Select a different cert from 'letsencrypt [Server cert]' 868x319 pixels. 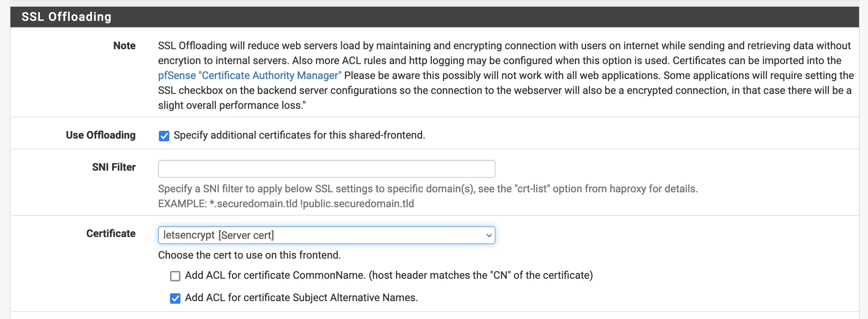[326, 235]
